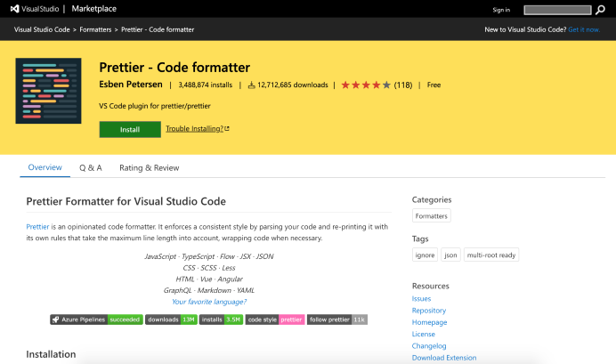This screenshot has width=616, height=364.
Task: Click the follow prettier 11k badge
Action: [x=337, y=320]
